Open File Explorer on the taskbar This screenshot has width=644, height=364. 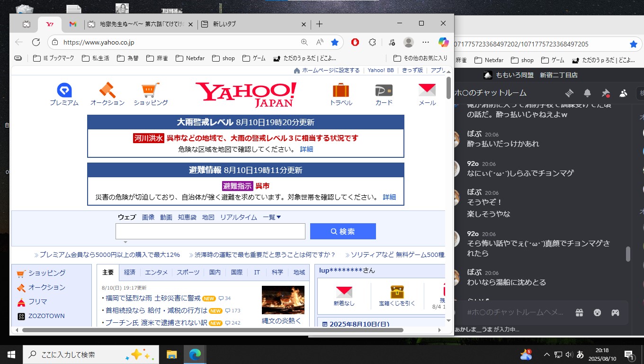coord(171,354)
